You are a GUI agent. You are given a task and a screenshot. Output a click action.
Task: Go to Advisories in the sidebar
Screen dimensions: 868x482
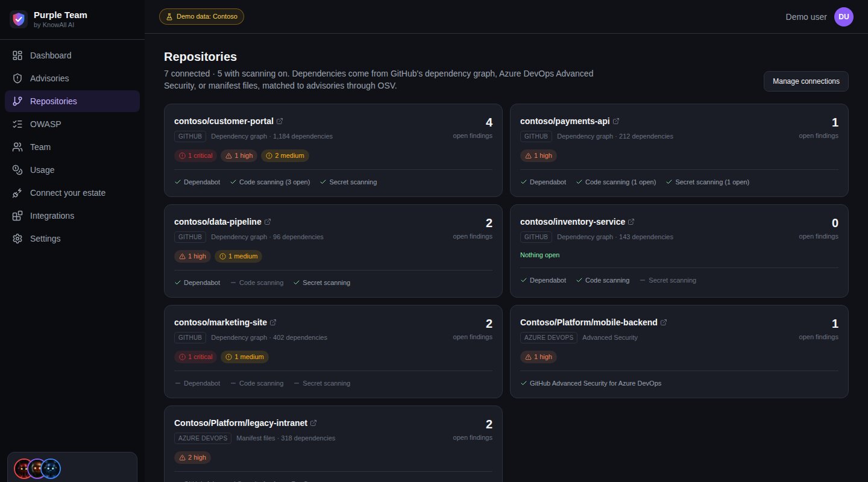click(x=72, y=78)
